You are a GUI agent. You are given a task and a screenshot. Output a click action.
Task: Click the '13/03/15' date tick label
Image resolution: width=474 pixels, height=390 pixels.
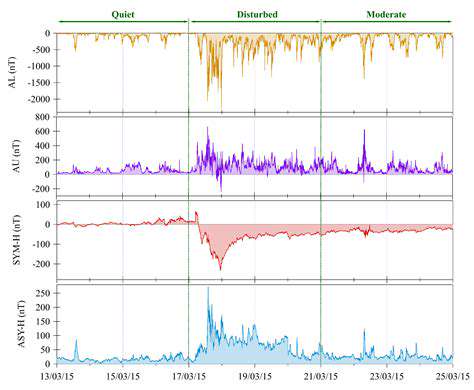click(57, 376)
